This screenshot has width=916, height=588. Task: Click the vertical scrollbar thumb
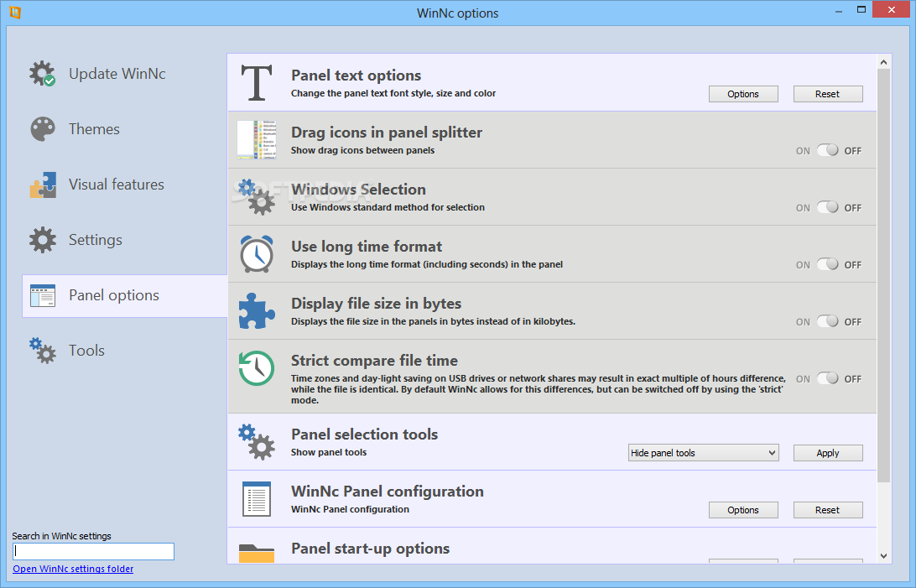click(883, 276)
